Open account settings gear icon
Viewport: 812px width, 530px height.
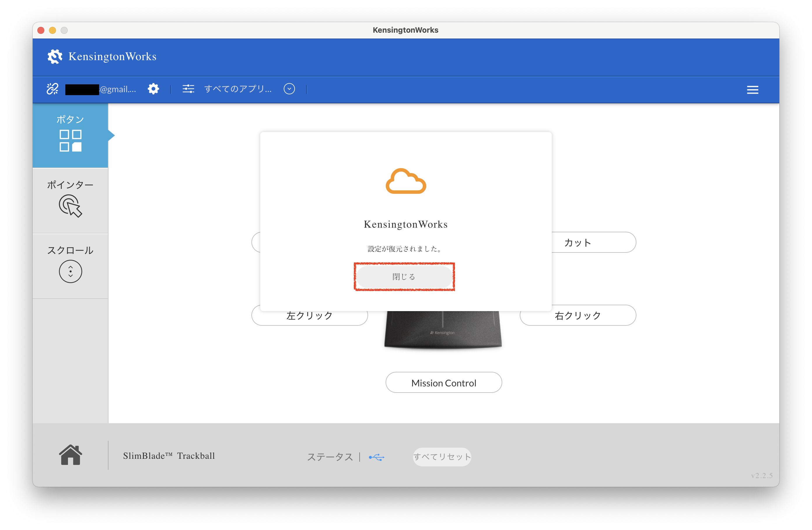[x=153, y=89]
